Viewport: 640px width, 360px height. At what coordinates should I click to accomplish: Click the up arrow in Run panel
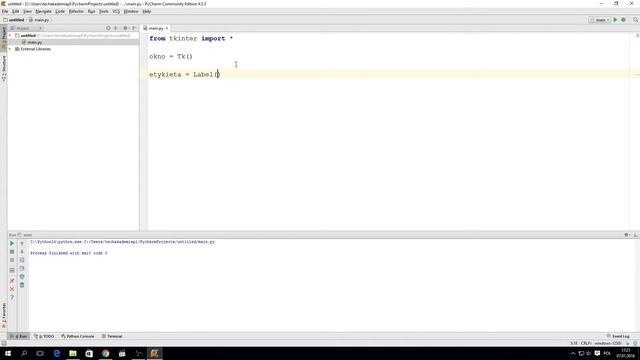point(22,243)
